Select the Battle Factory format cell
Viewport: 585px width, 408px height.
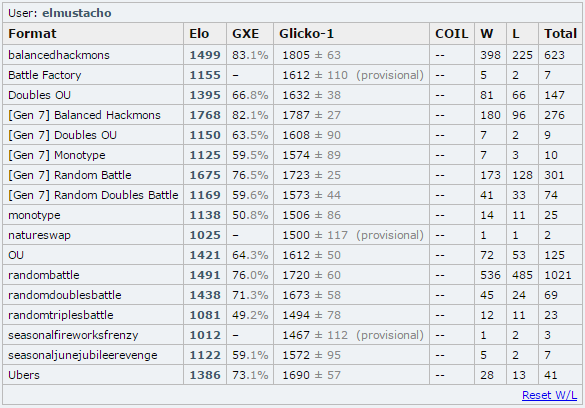(x=93, y=75)
